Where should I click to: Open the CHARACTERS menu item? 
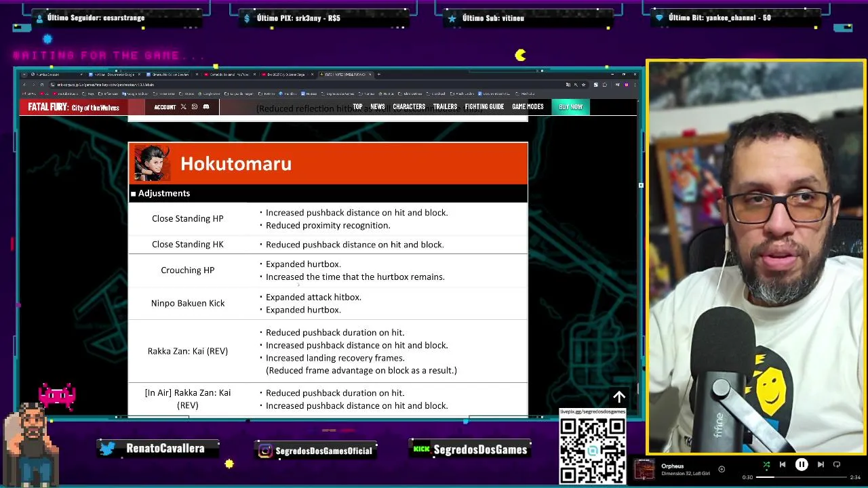[409, 107]
